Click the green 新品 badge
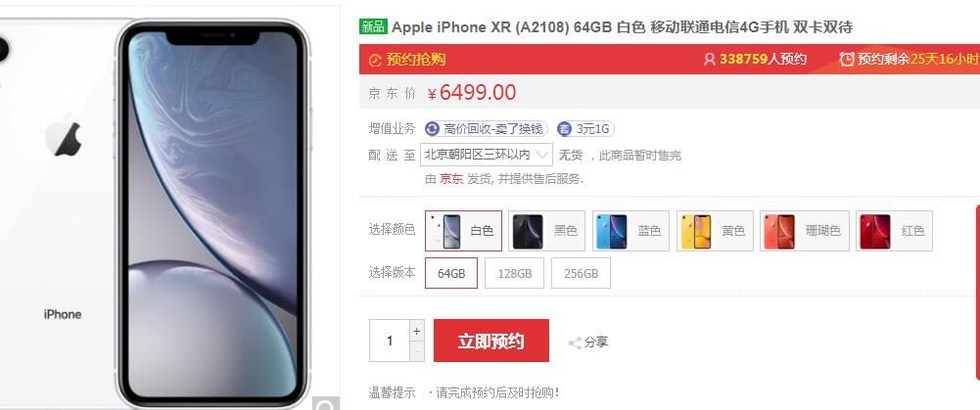Viewport: 980px width, 410px height. [373, 26]
